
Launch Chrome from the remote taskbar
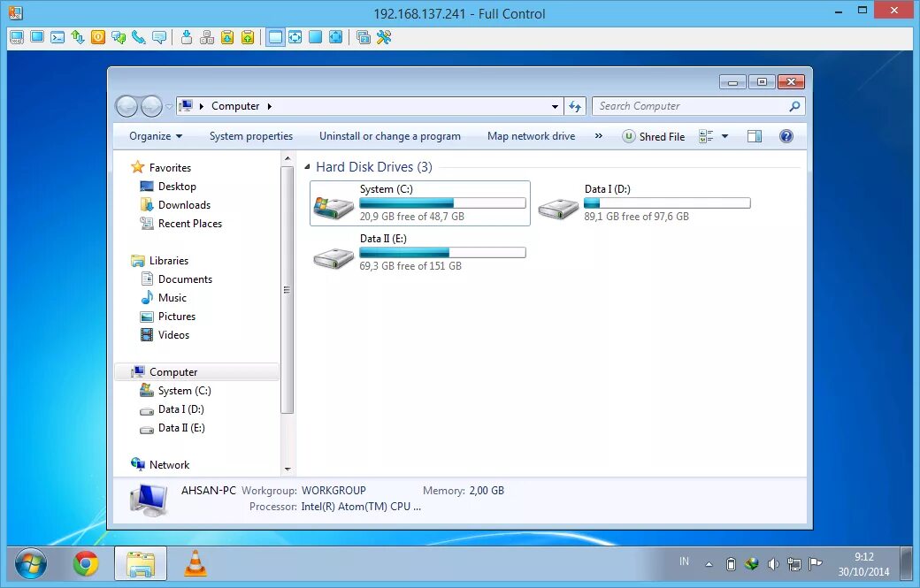[x=86, y=564]
